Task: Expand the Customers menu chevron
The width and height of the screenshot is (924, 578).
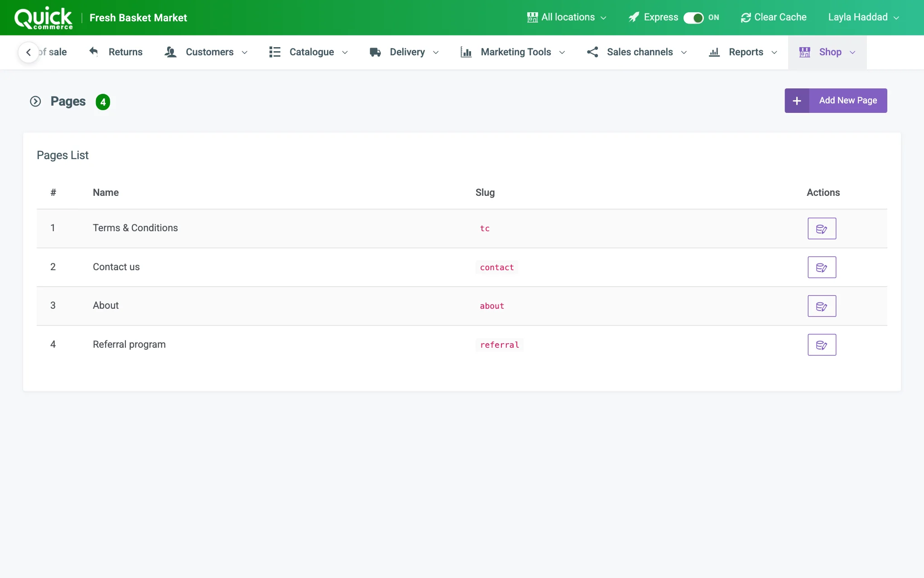Action: pyautogui.click(x=245, y=53)
